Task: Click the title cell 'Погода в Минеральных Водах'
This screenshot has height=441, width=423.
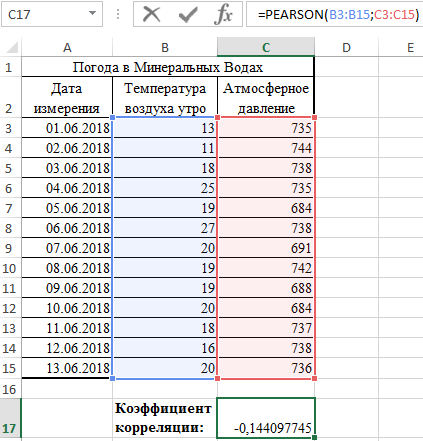Action: tap(168, 67)
